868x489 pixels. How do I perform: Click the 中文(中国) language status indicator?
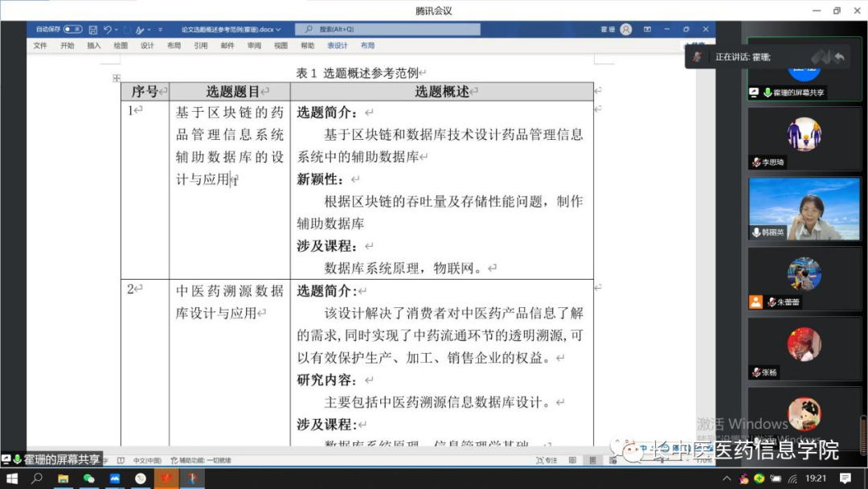147,460
